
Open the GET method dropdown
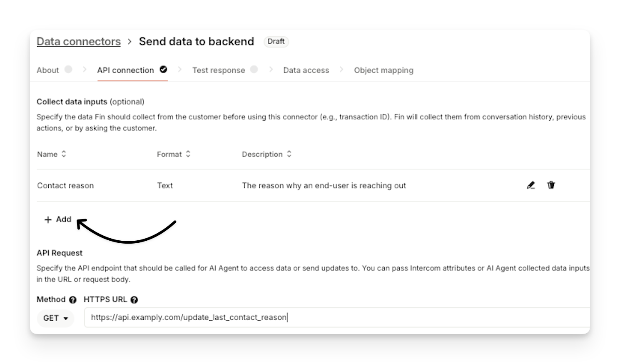pyautogui.click(x=55, y=318)
